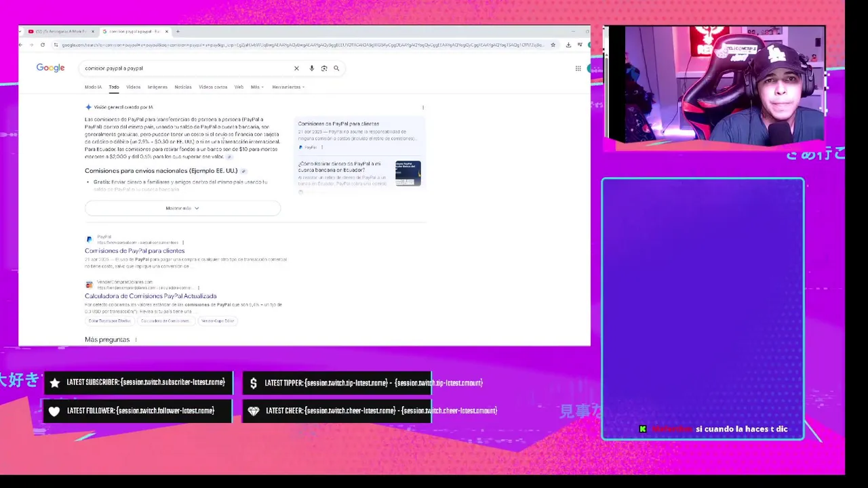Screen dimensions: 868x488
Task: Click thumbnail of Ecuador bank withdrawal card
Action: tap(408, 173)
